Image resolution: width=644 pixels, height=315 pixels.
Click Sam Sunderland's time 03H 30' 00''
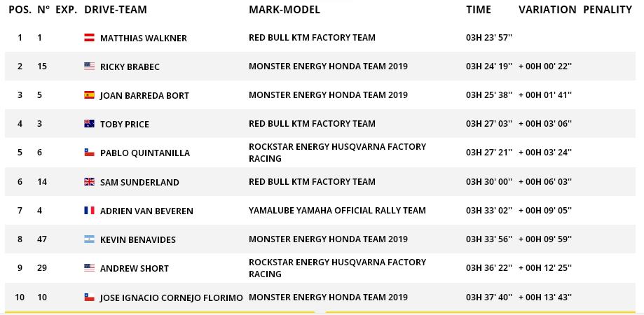pos(489,182)
